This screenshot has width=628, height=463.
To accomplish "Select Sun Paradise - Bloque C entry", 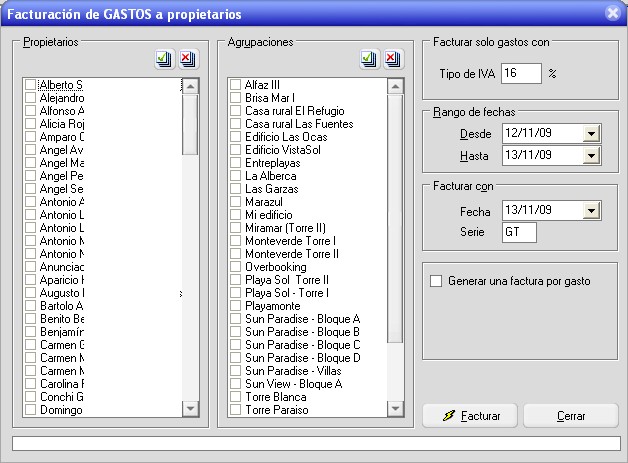I will pos(303,345).
